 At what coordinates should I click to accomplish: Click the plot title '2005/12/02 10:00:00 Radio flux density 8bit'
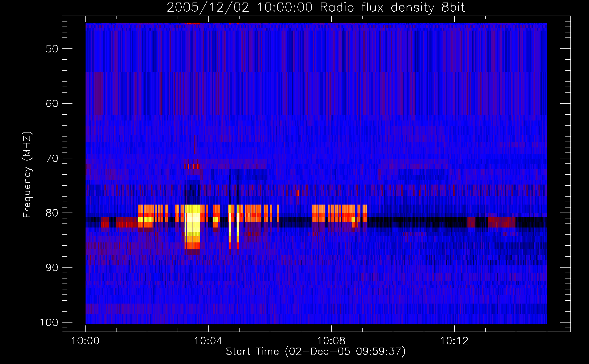coord(316,7)
